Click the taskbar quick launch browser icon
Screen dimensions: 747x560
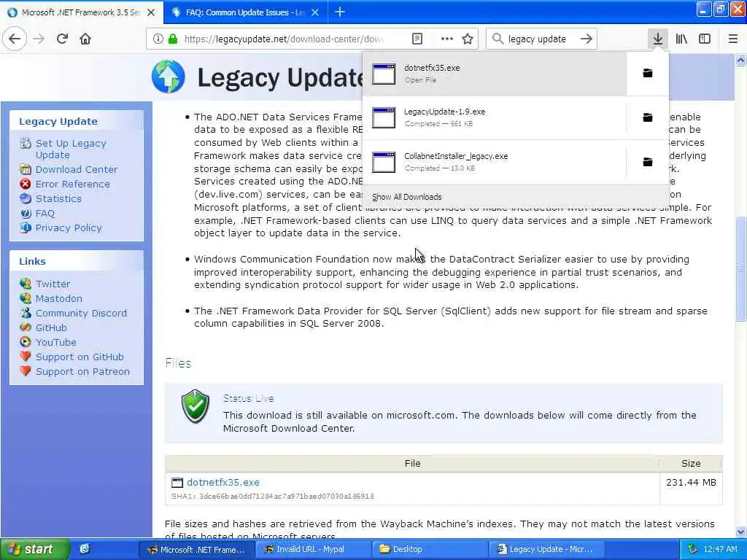pos(85,549)
